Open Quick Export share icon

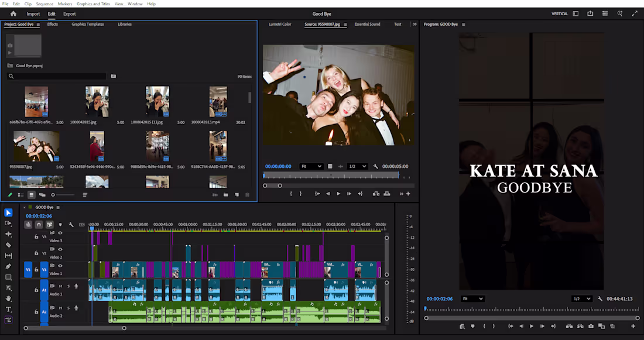(590, 13)
